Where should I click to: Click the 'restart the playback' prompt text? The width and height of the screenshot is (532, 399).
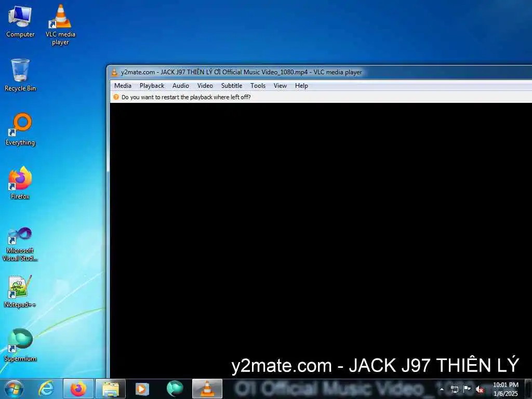[186, 97]
